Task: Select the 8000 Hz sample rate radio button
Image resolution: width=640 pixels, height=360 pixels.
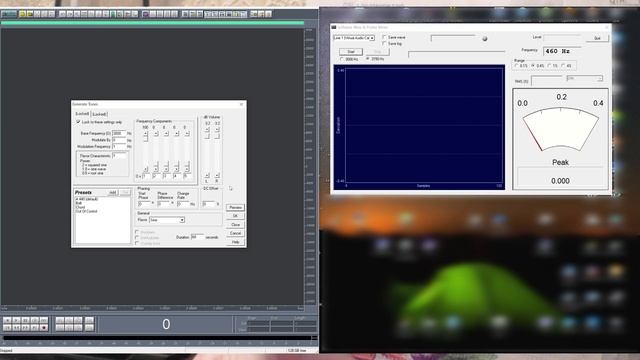Action: point(342,59)
